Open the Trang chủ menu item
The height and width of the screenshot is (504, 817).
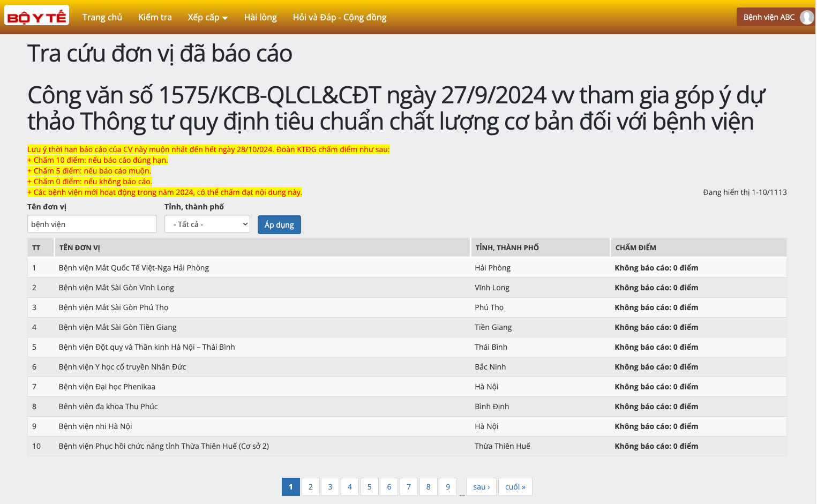102,17
